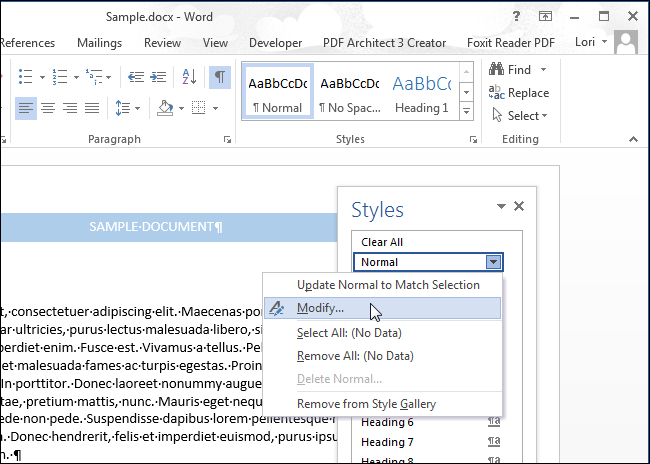The image size is (650, 464).
Task: Choose Modify... from the context menu
Action: [320, 309]
